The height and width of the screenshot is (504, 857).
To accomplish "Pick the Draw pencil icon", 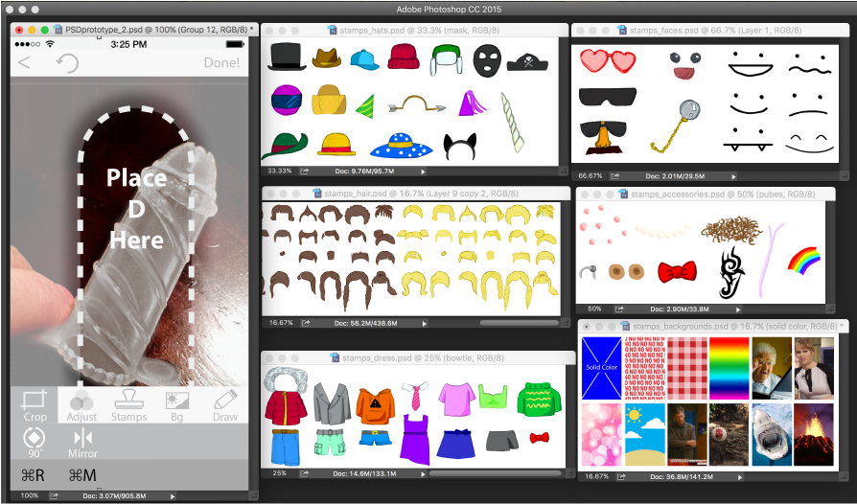I will tap(225, 400).
